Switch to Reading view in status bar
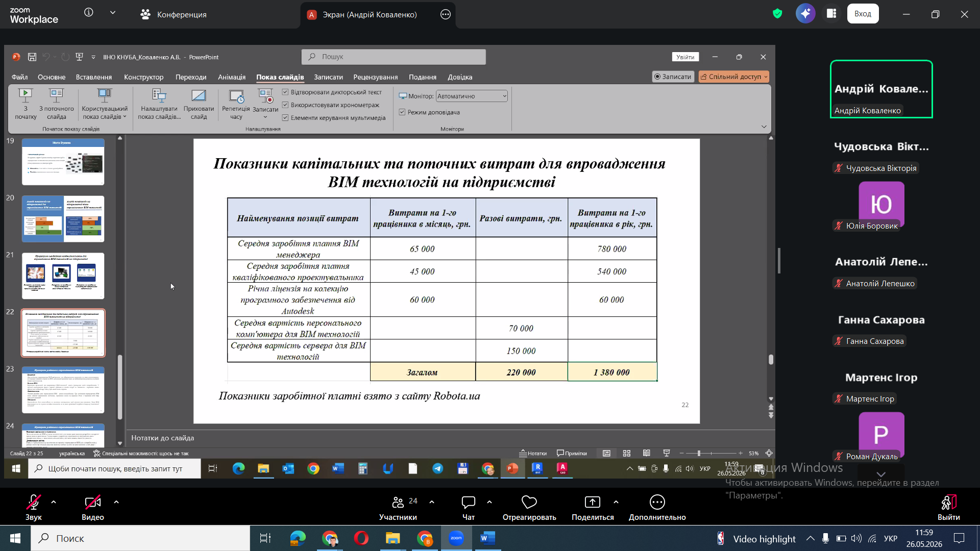 click(647, 453)
